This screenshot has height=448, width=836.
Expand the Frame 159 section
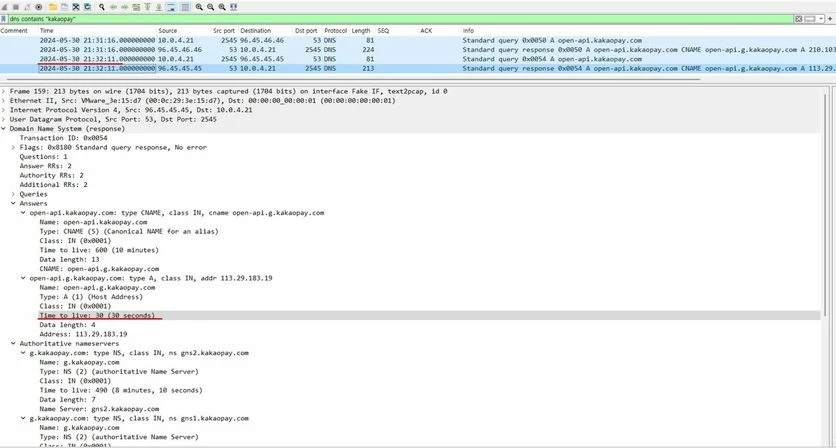(x=4, y=91)
